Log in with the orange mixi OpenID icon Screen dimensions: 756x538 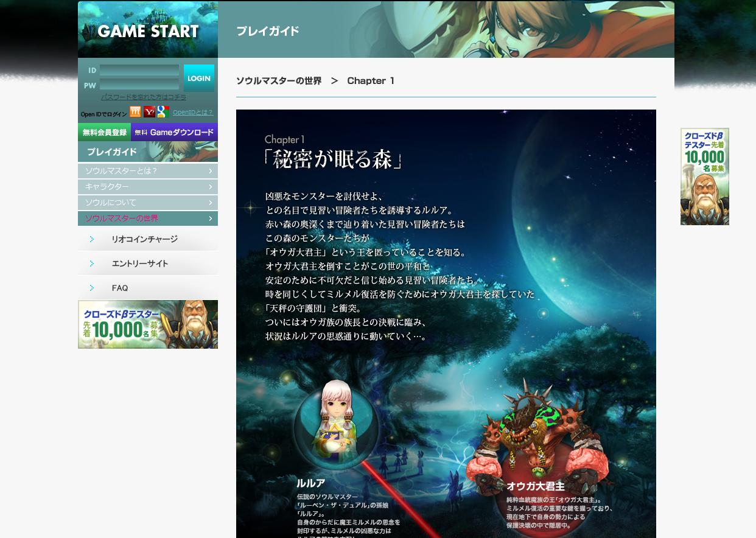click(135, 112)
